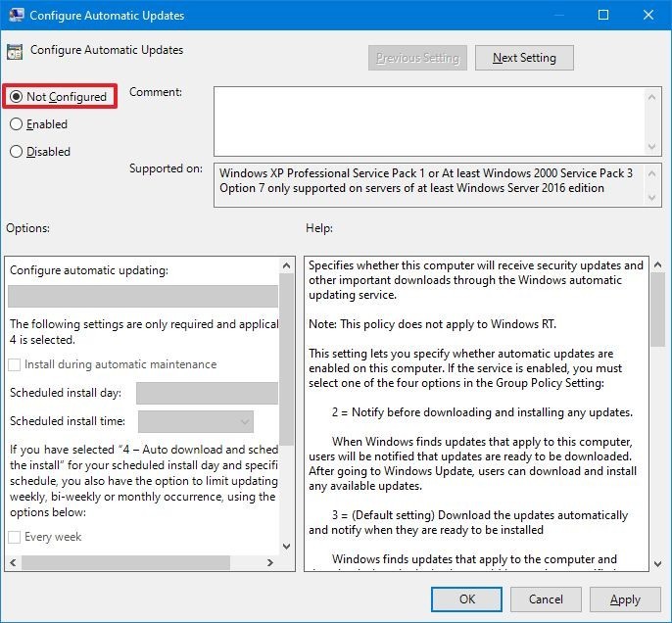Open the Scheduled install day dropdown
Viewport: 672px width, 623px height.
[x=207, y=393]
